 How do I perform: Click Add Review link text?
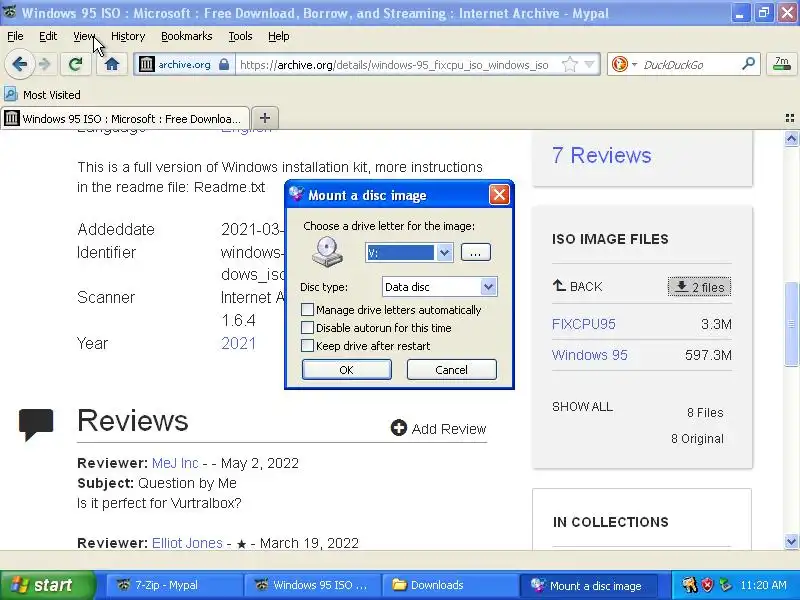click(x=449, y=429)
